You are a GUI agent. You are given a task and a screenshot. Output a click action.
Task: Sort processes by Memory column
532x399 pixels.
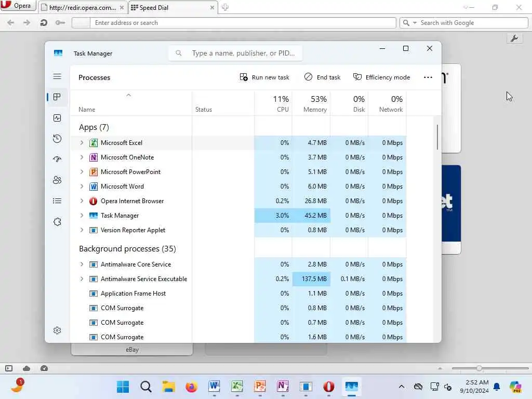coord(311,103)
